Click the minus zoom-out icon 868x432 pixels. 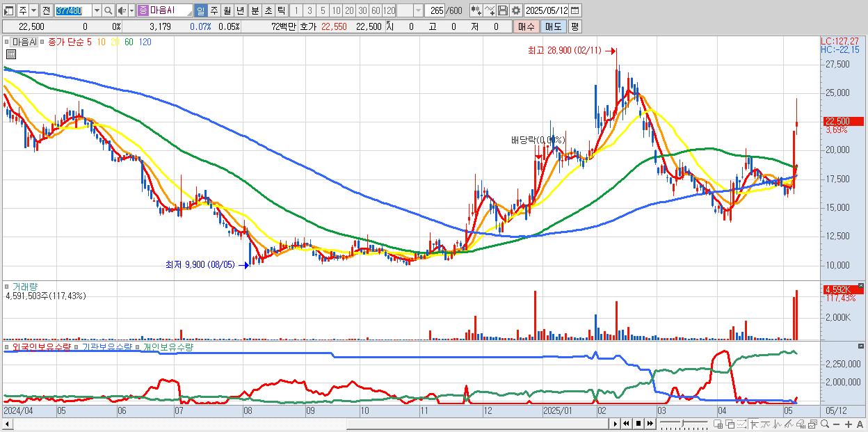click(x=836, y=424)
